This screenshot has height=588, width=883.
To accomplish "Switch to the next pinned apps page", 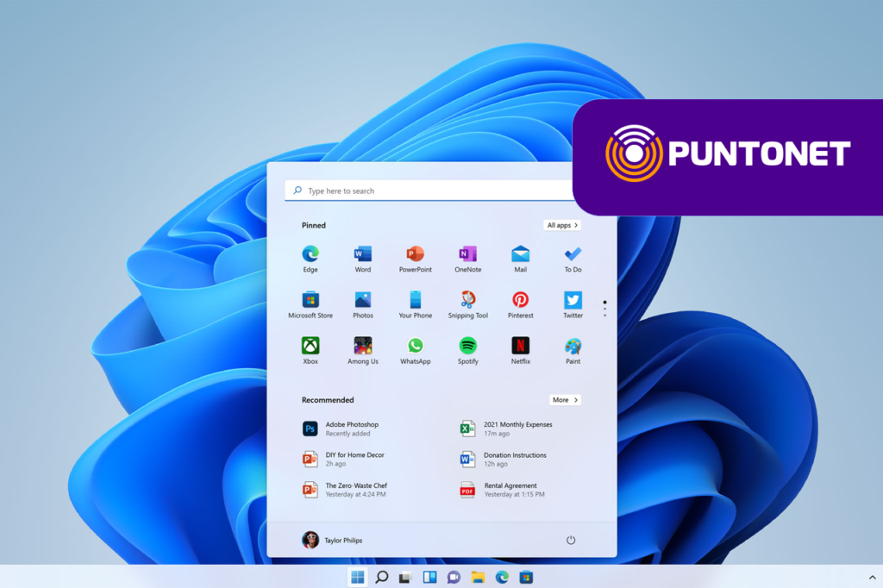I will point(604,307).
